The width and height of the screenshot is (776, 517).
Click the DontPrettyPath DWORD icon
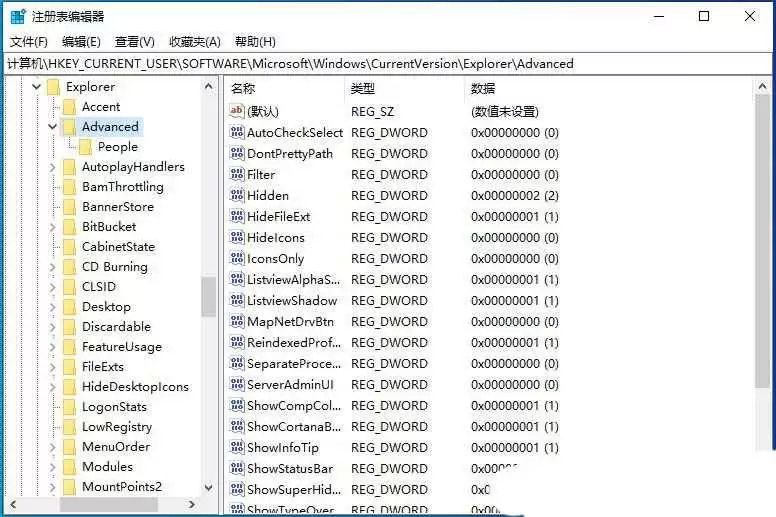(x=237, y=153)
